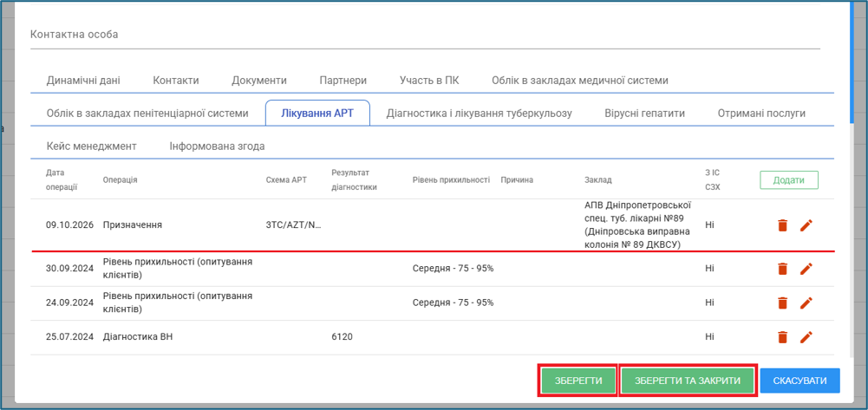Click the Призначення operation cell
This screenshot has height=410, width=868.
click(x=133, y=225)
